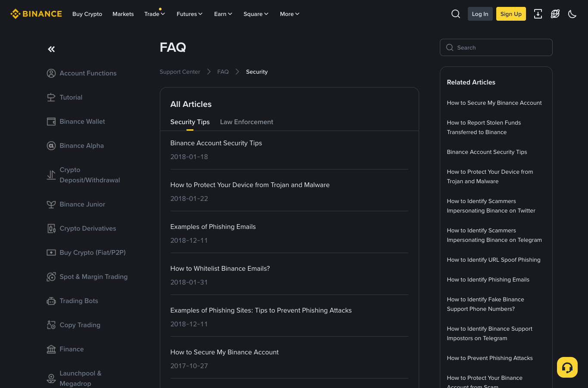Click the download app icon
Screen dimensions: 588x388
click(538, 14)
